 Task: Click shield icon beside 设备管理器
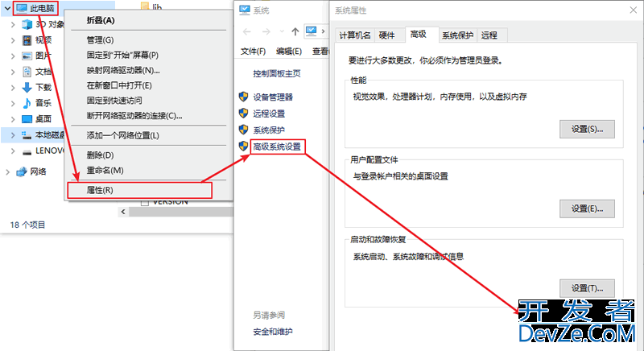pyautogui.click(x=244, y=97)
